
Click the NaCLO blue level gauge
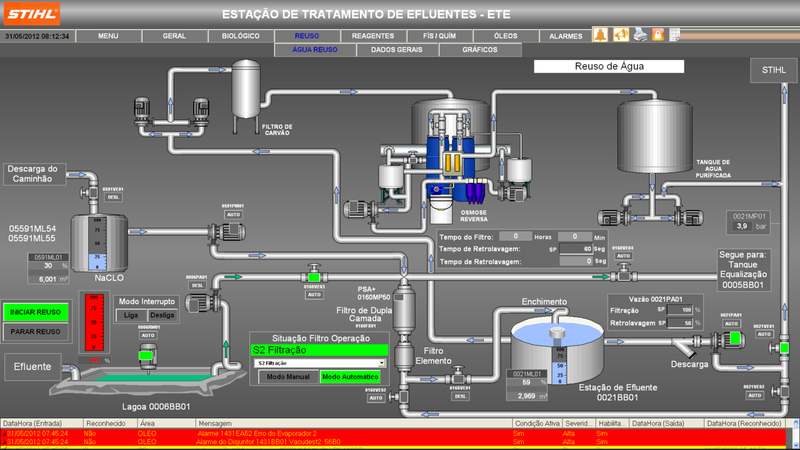tap(97, 244)
